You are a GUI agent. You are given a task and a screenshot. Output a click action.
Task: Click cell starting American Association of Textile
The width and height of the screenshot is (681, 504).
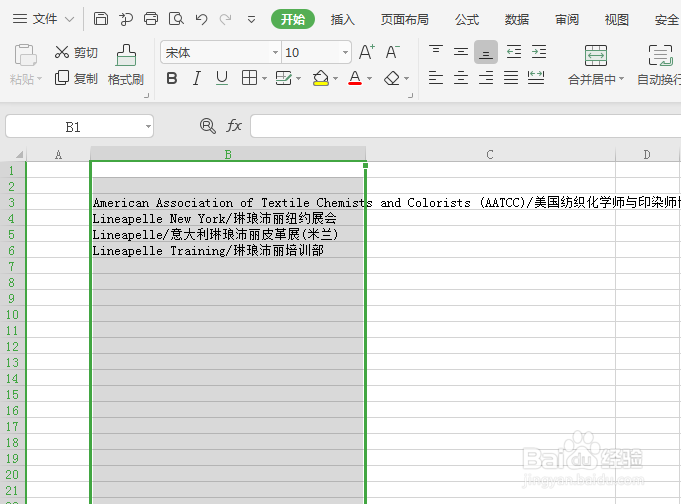(228, 202)
